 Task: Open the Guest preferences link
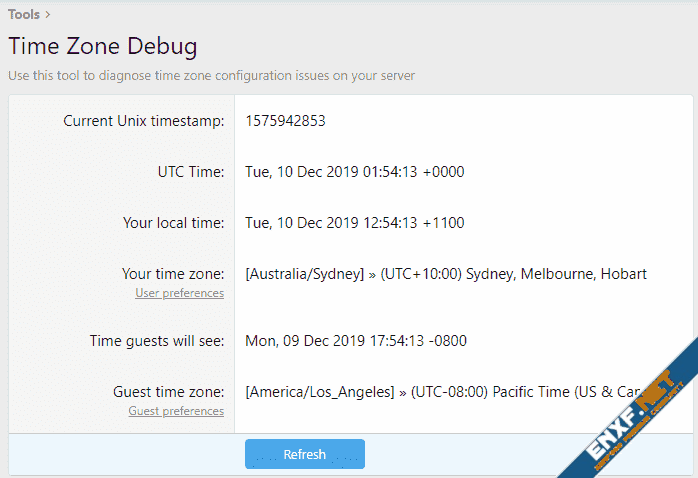(x=176, y=411)
